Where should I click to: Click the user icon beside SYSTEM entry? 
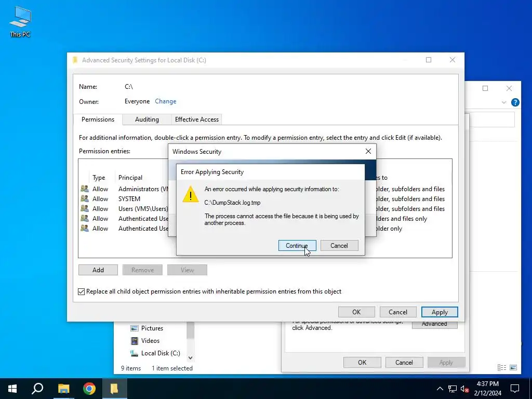coord(85,198)
